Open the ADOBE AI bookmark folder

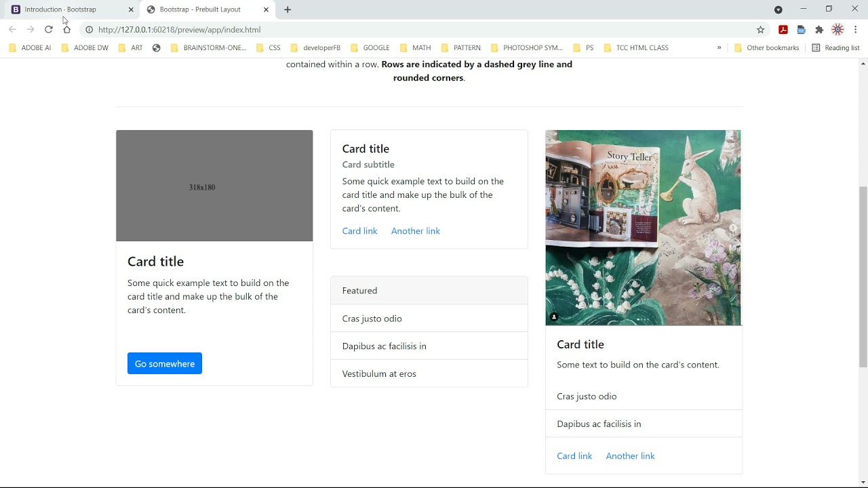coord(30,48)
